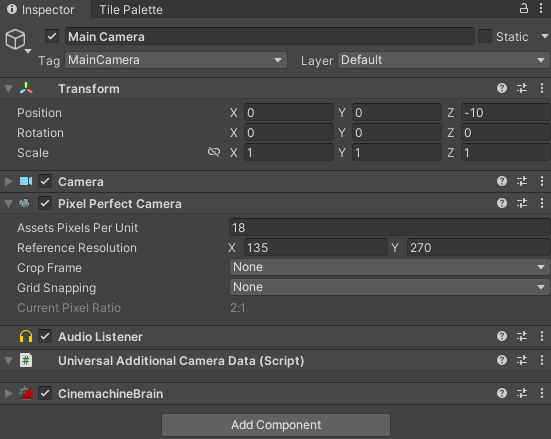Click Position Y field
This screenshot has width=551, height=439.
click(x=397, y=113)
